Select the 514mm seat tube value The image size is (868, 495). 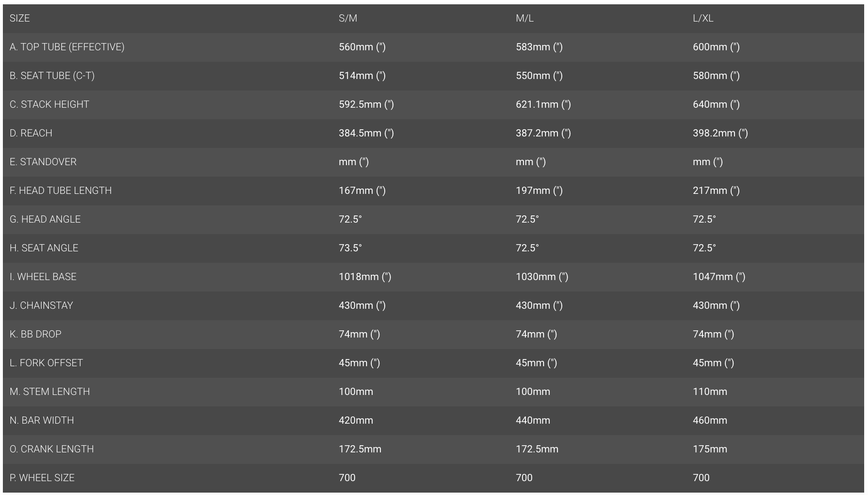coord(362,76)
